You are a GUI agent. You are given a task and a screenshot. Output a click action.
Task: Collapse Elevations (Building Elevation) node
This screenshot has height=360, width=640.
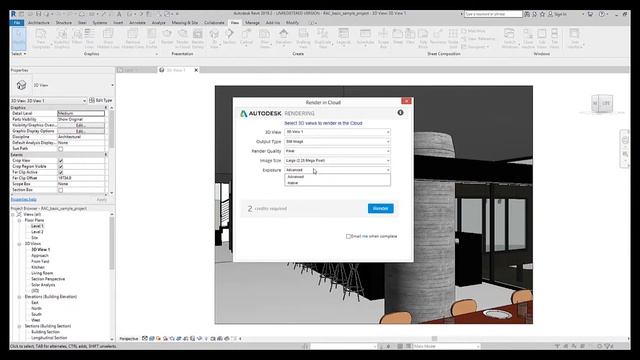click(19, 297)
